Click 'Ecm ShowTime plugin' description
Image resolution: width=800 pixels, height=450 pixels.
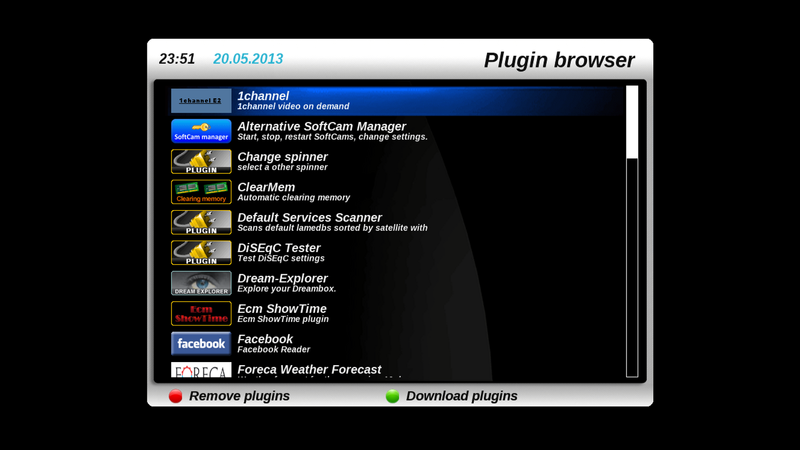point(283,319)
